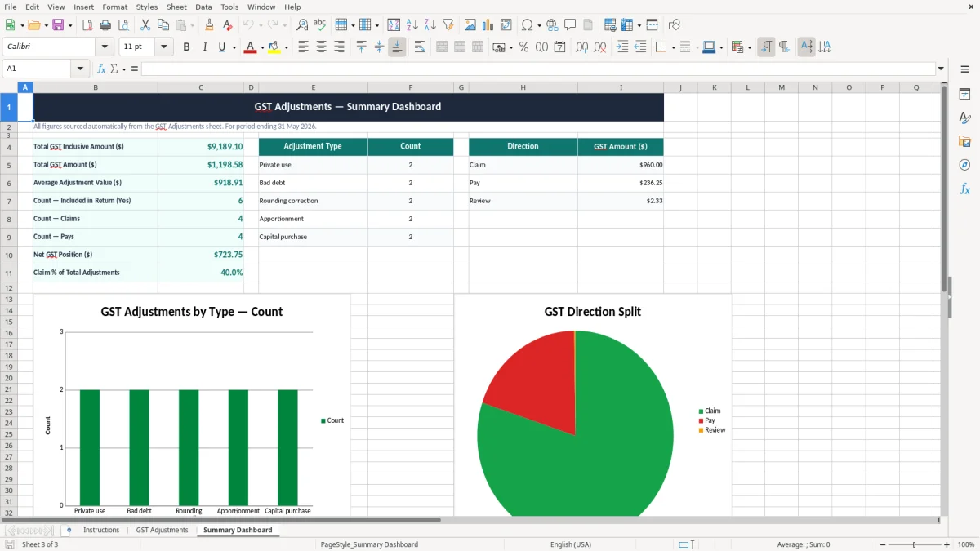Viewport: 980px width, 551px height.
Task: Open the Data menu
Action: pos(203,7)
